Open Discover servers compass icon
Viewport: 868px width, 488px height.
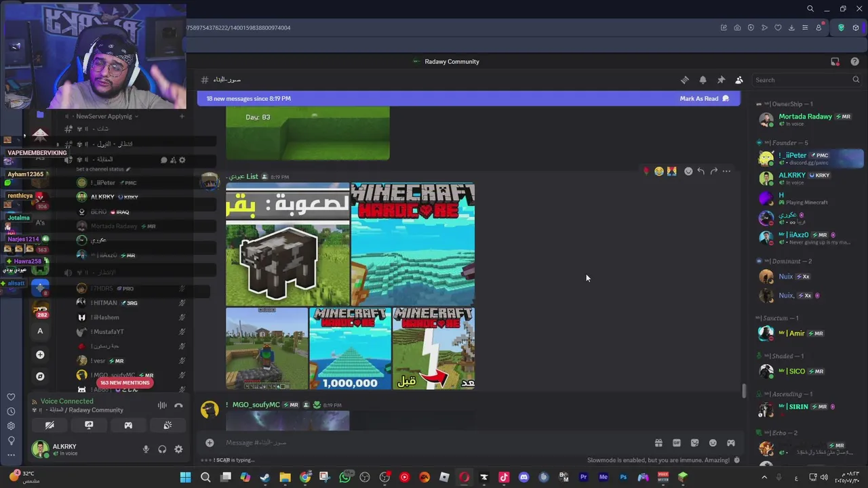pyautogui.click(x=40, y=376)
